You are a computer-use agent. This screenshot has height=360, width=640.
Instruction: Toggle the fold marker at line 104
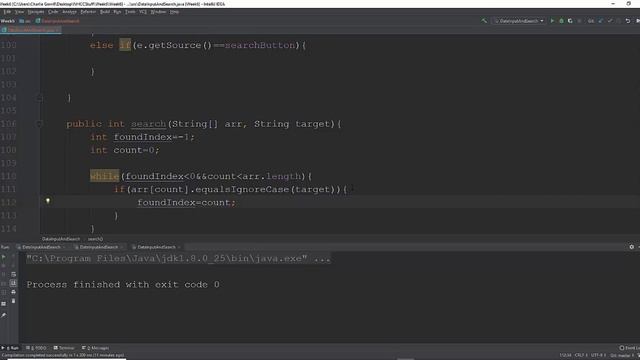(x=39, y=98)
